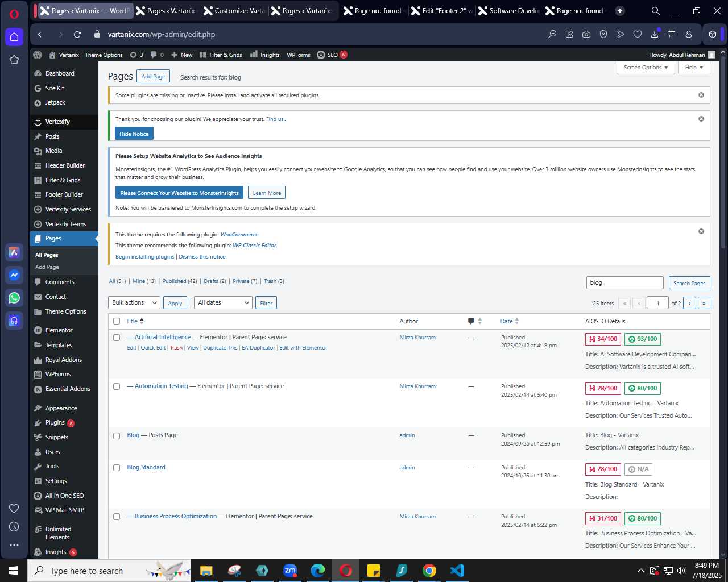Dismiss the WooCommerce plugin notice
728x582 pixels.
pyautogui.click(x=701, y=231)
